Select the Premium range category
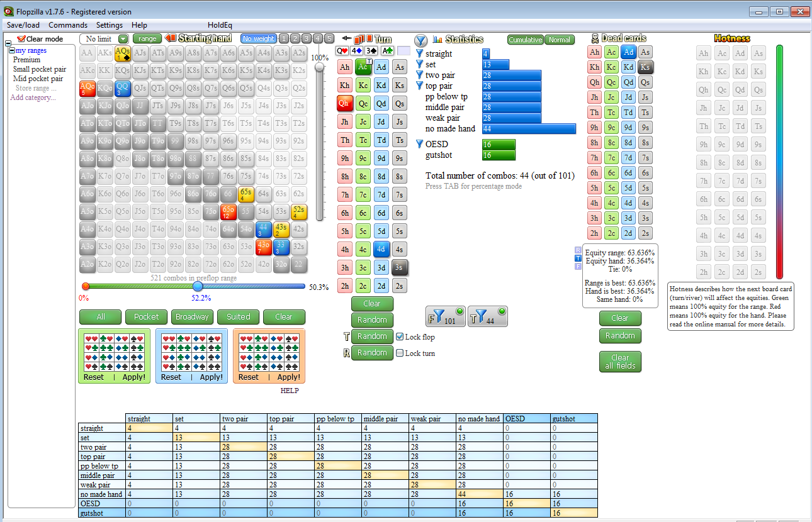Viewport: 812px width, 522px height. pos(26,60)
